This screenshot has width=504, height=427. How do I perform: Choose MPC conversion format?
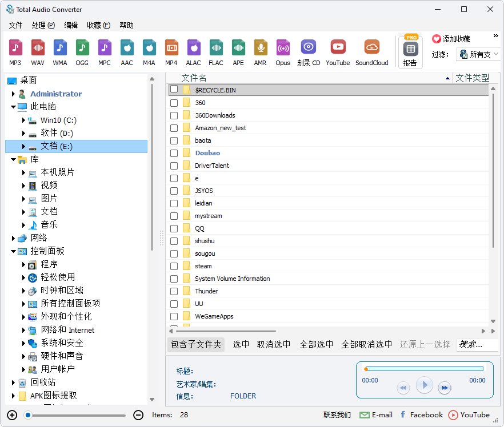pyautogui.click(x=105, y=53)
